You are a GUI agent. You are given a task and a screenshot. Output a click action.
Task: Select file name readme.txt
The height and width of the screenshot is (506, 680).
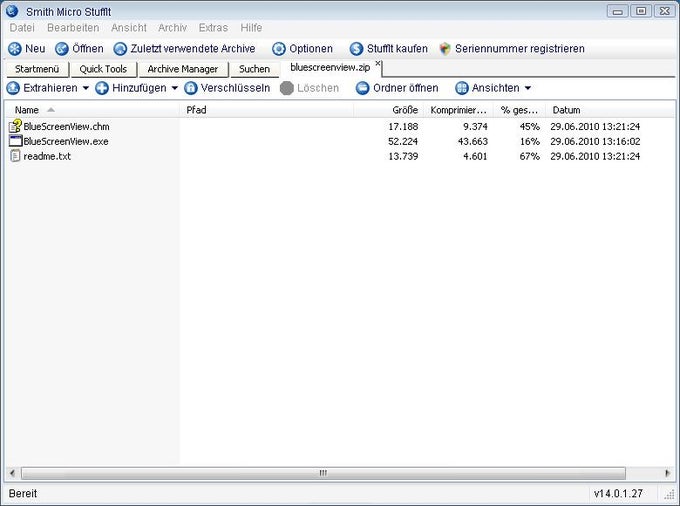tap(47, 156)
